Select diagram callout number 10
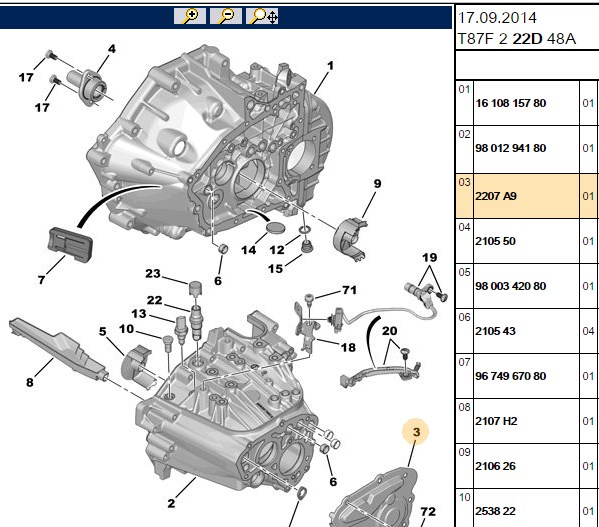This screenshot has height=527, width=599. tap(126, 329)
